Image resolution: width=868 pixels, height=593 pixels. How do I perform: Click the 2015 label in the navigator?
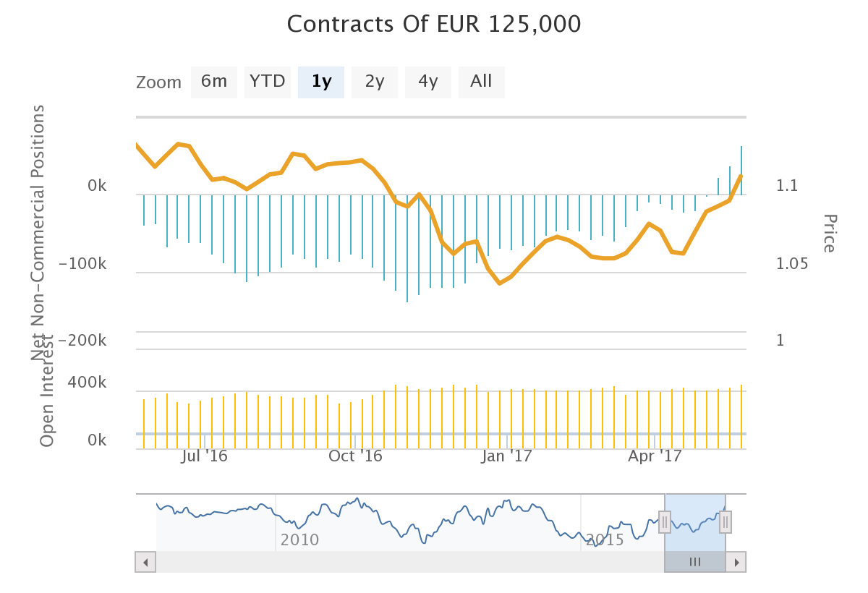pos(605,539)
